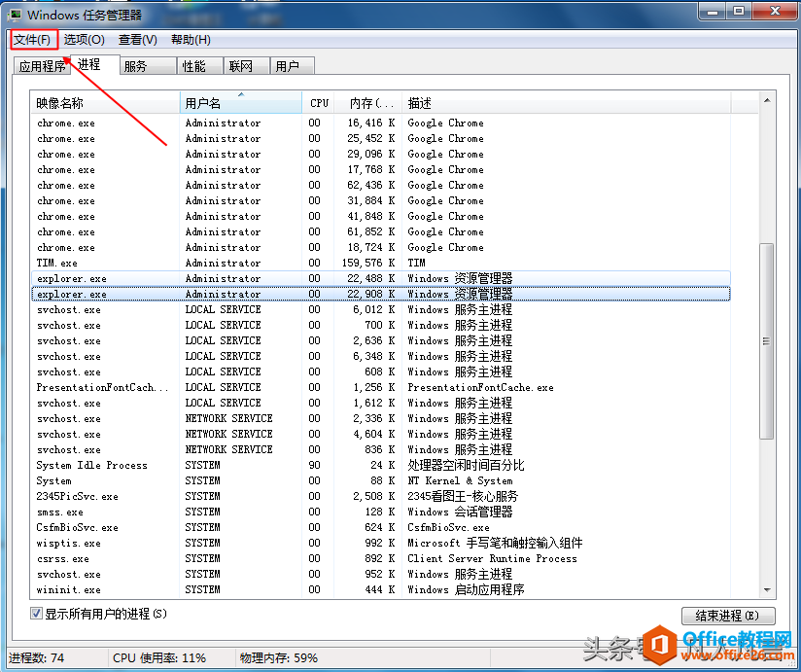Image resolution: width=801 pixels, height=672 pixels.
Task: Click the 836 K memory value
Action: pos(379,449)
